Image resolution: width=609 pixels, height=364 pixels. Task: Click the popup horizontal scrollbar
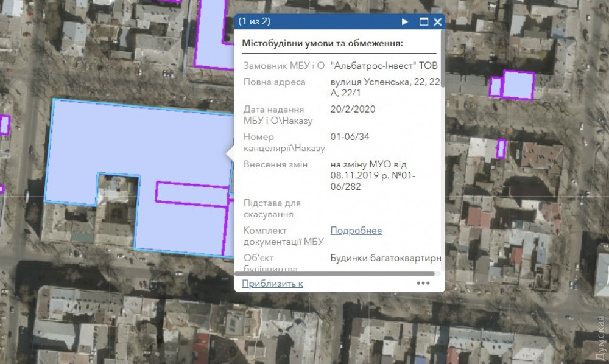(334, 274)
